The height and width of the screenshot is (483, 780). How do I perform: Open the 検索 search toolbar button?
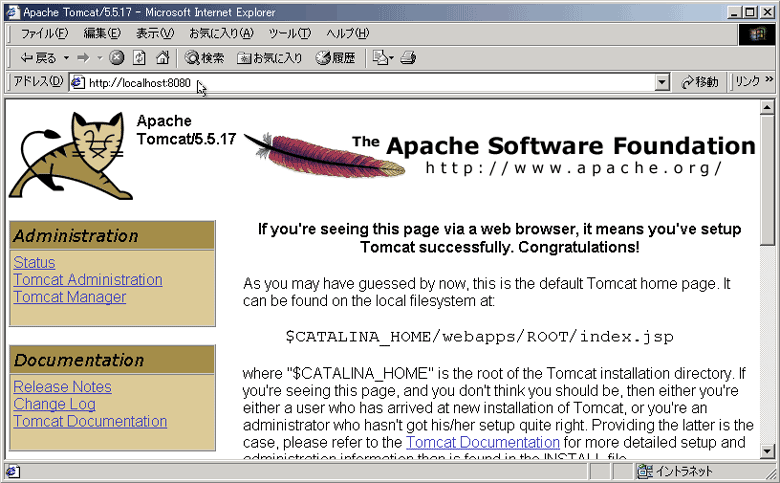click(204, 58)
